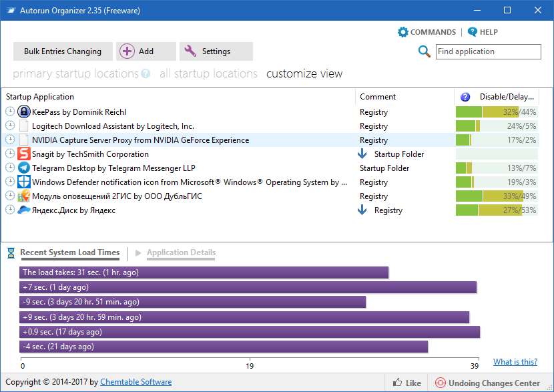Click Яндекс.Диск 27%/53% disable/delay bar
Image resolution: width=554 pixels, height=392 pixels.
click(x=497, y=210)
